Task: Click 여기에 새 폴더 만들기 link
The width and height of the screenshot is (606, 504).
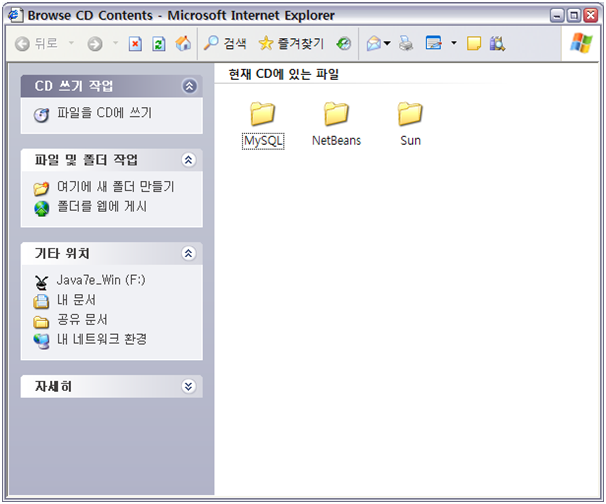Action: [x=116, y=187]
